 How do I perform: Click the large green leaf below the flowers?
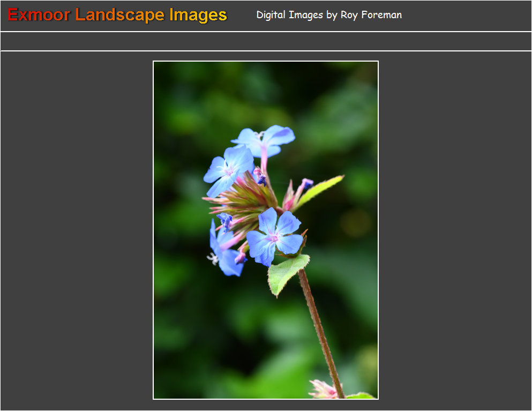(286, 273)
